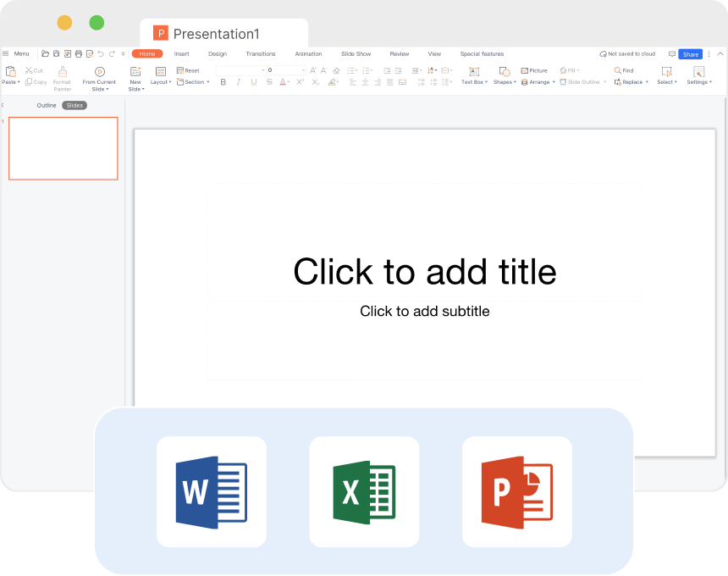Open the Slide Show tab
728x576 pixels.
(x=356, y=54)
